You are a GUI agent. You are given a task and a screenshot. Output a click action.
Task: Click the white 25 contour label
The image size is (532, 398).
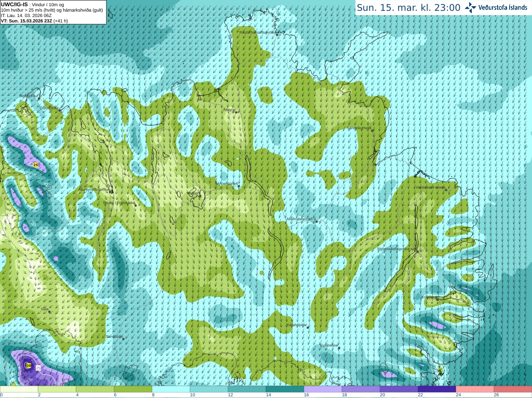click(38, 368)
